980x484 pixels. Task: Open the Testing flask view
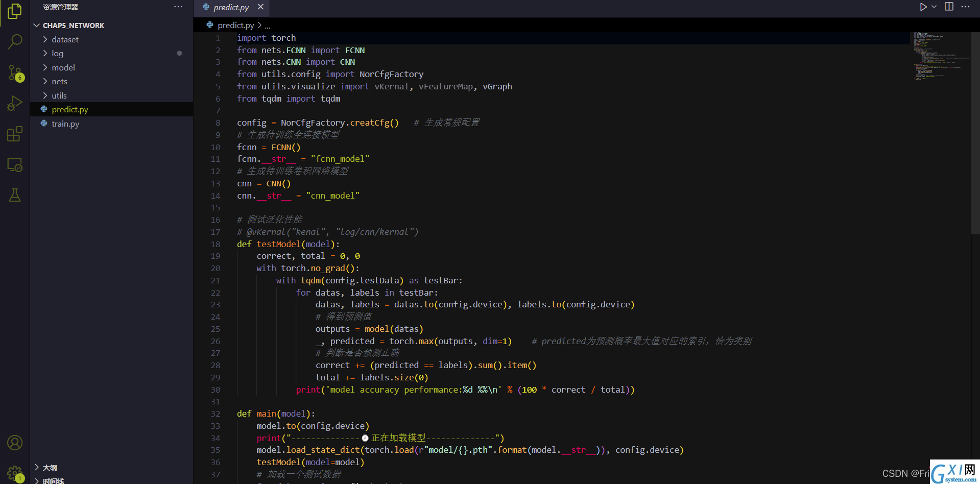(x=15, y=195)
